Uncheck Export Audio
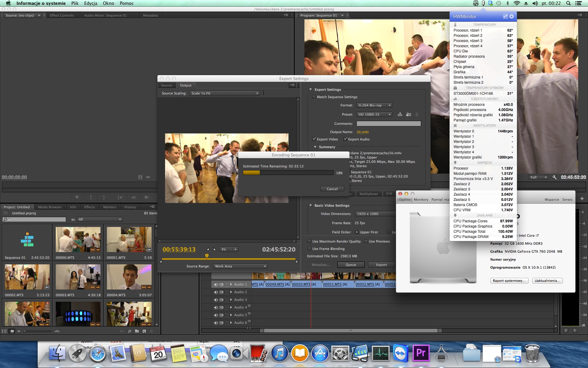The width and height of the screenshot is (588, 368). coord(345,139)
